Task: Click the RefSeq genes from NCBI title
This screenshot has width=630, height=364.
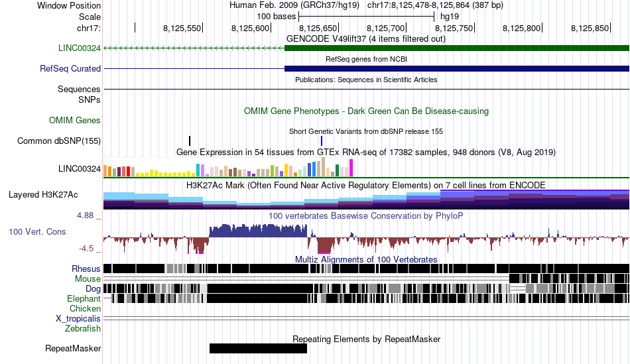Action: (x=366, y=59)
